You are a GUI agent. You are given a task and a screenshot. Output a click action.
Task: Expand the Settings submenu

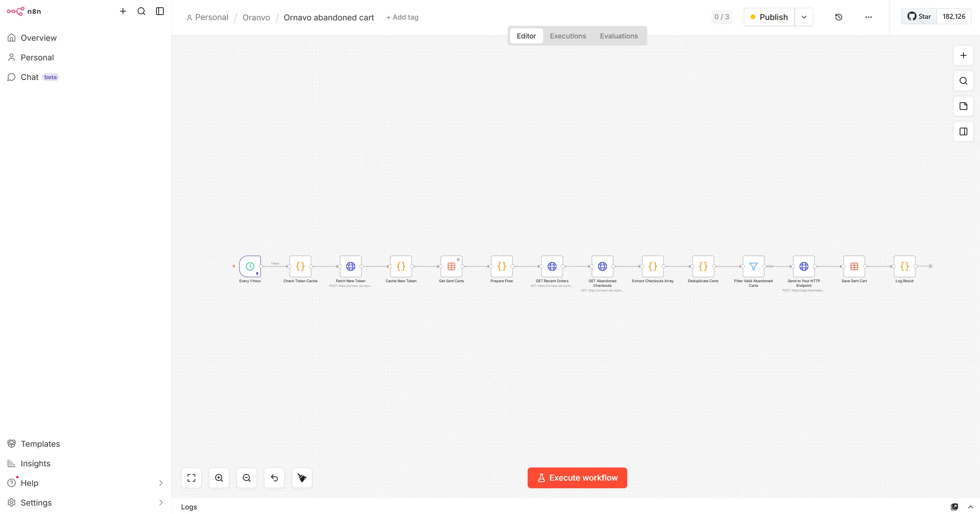point(161,502)
